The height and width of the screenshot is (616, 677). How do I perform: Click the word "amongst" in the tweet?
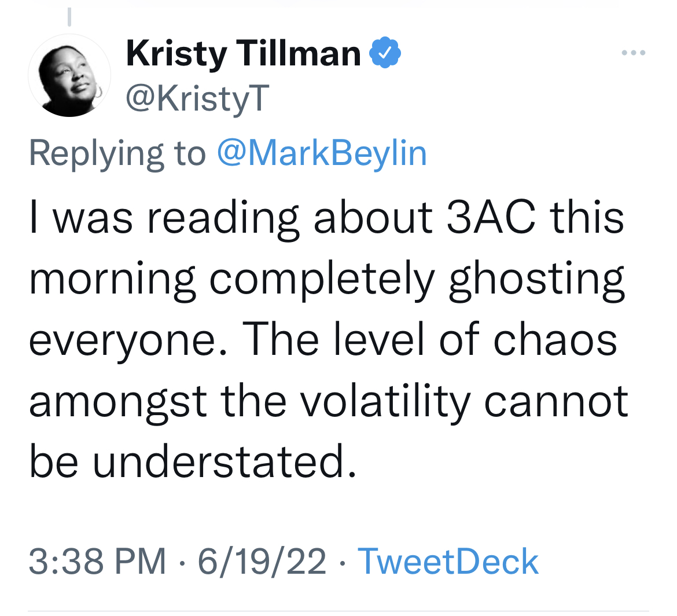117,403
